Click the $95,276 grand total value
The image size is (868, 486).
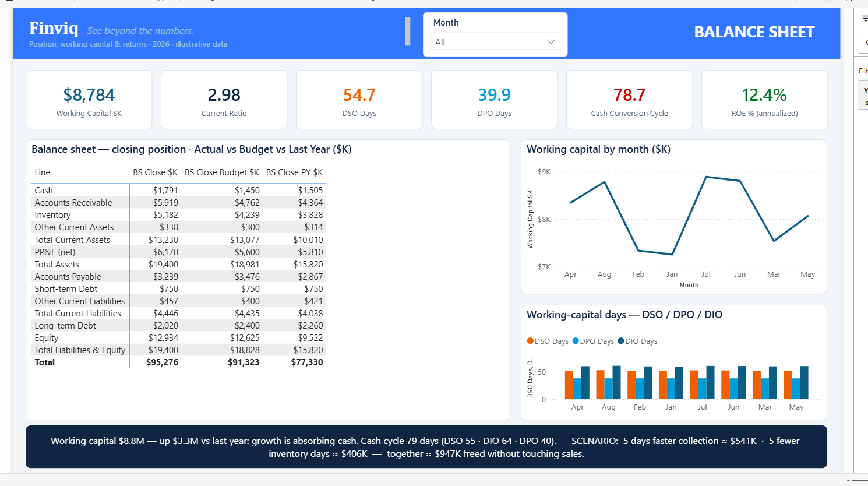[x=163, y=362]
